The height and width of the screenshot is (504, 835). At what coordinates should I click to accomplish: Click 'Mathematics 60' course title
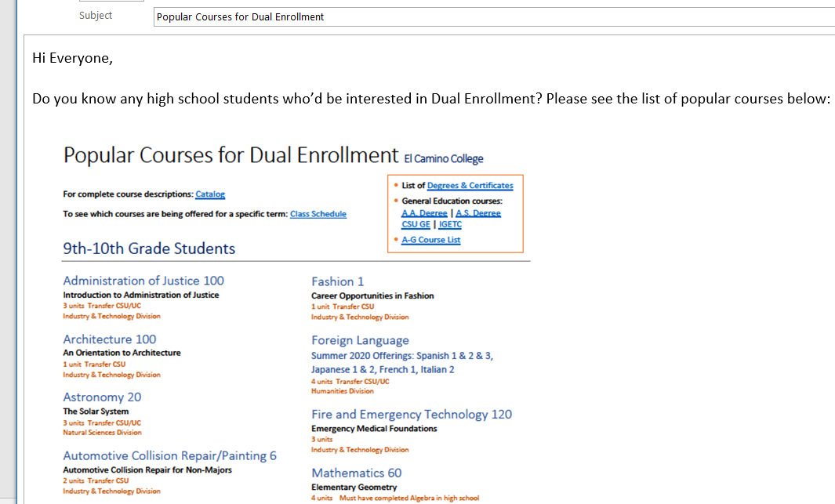point(356,473)
